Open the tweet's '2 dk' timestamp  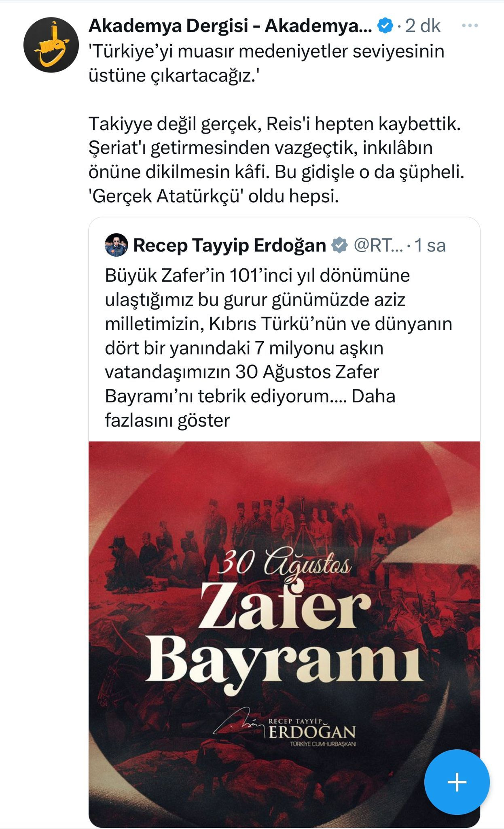tap(423, 26)
